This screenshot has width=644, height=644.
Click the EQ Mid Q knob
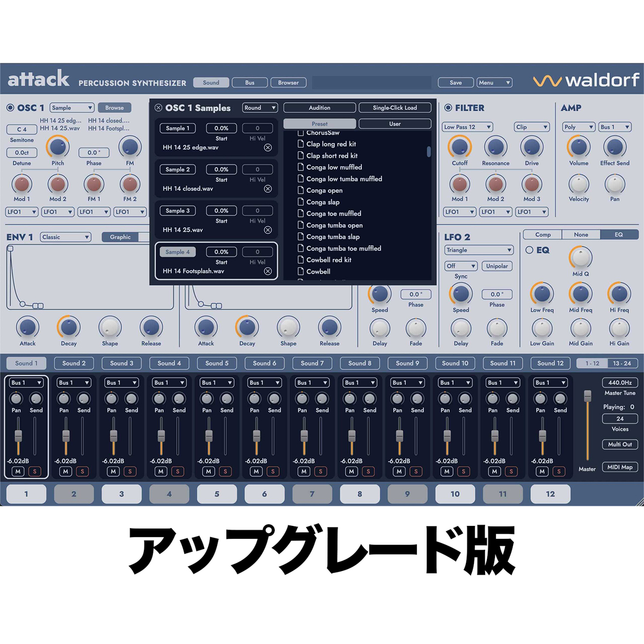(x=580, y=258)
